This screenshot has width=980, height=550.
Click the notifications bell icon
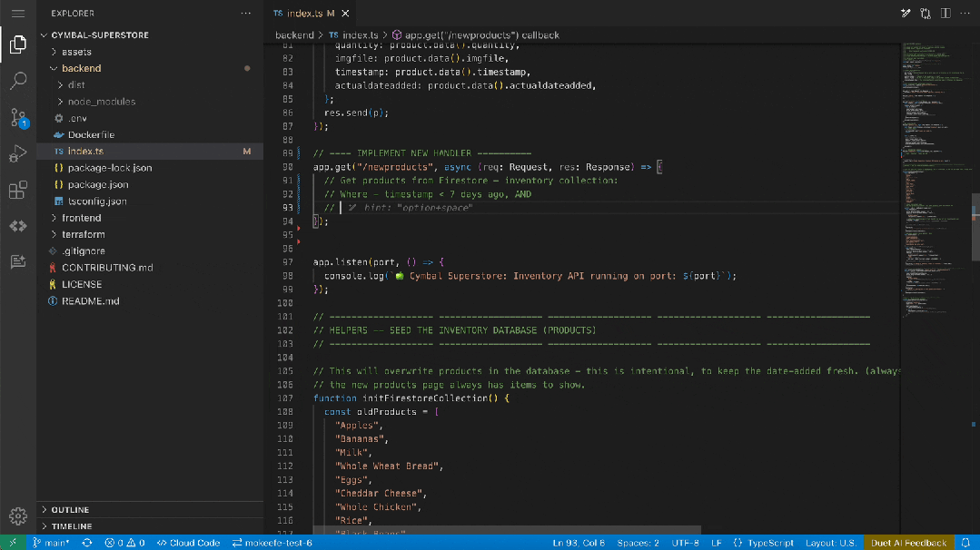tap(966, 543)
